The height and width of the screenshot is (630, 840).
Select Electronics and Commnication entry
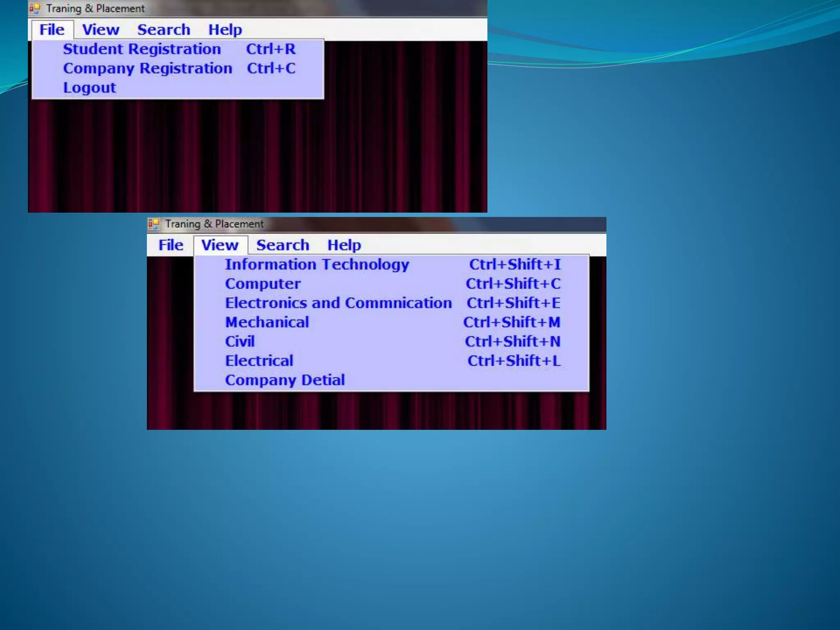[338, 303]
